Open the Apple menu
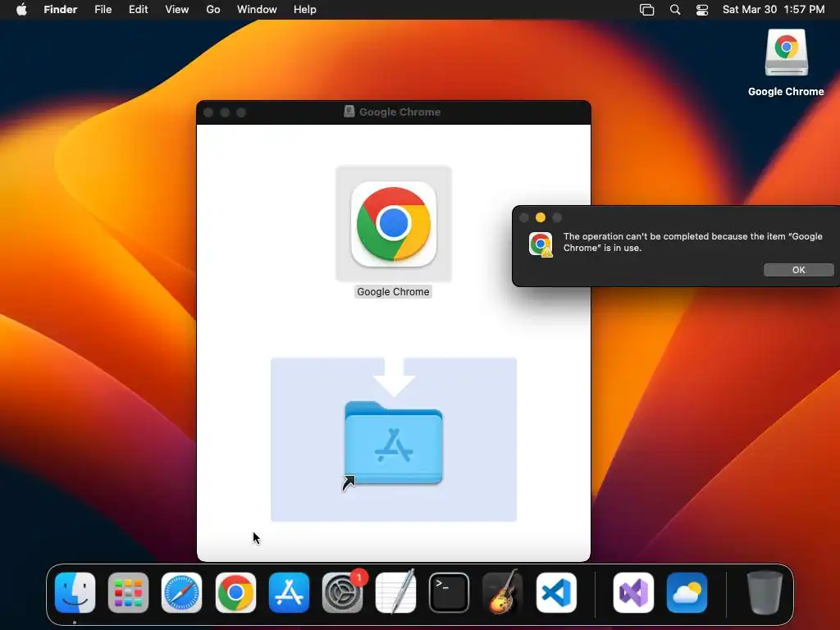Image resolution: width=840 pixels, height=630 pixels. coord(21,10)
